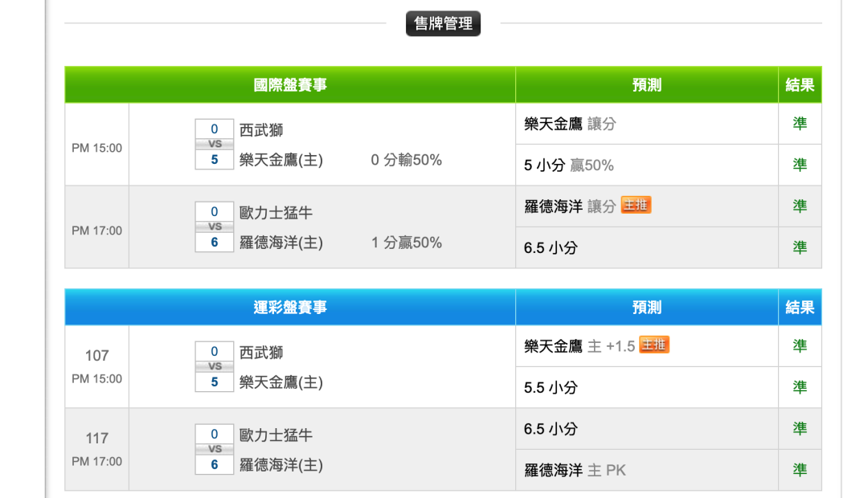This screenshot has width=868, height=498.
Task: Select the PM 15:00 time in 國際盤賽事
Action: tap(97, 149)
